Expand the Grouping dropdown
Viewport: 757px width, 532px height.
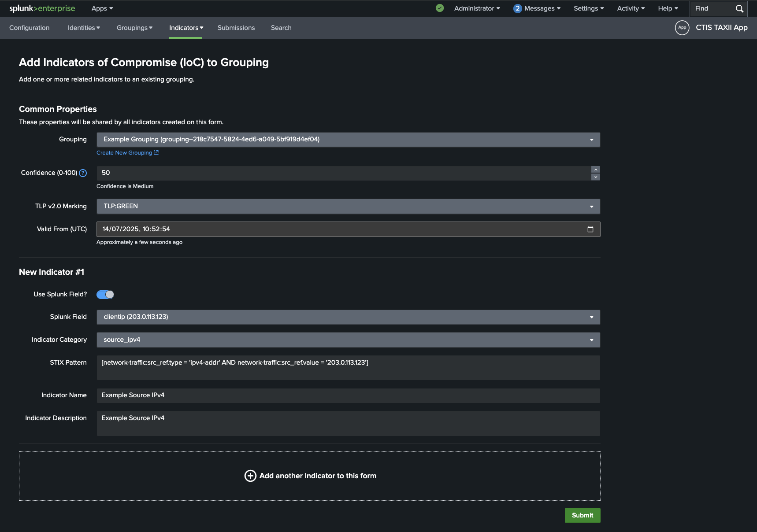pos(348,140)
